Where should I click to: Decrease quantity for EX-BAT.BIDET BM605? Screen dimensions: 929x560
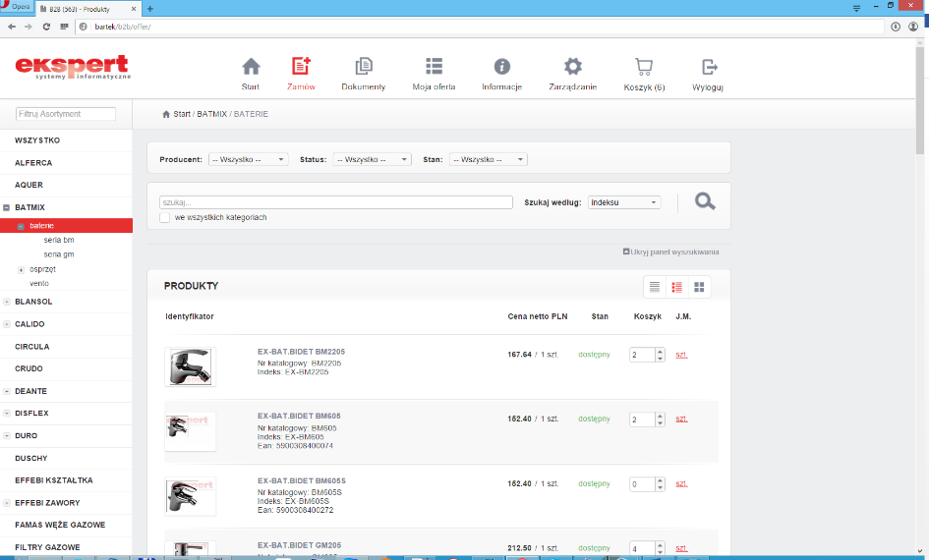click(660, 422)
